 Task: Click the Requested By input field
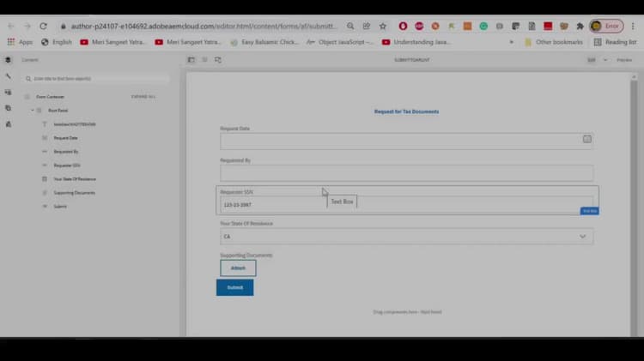click(x=407, y=173)
